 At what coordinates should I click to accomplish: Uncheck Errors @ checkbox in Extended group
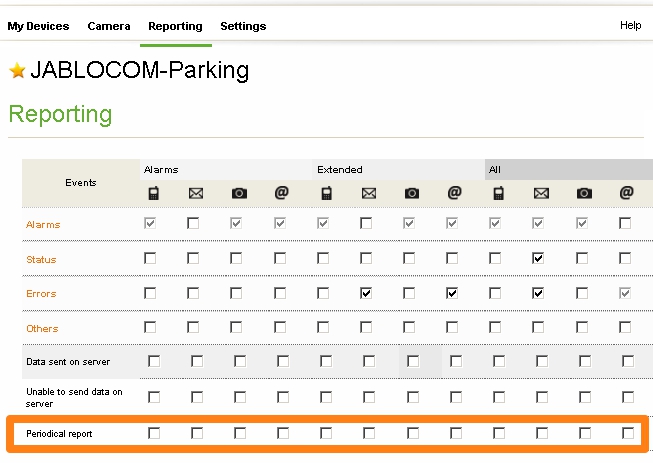point(452,293)
